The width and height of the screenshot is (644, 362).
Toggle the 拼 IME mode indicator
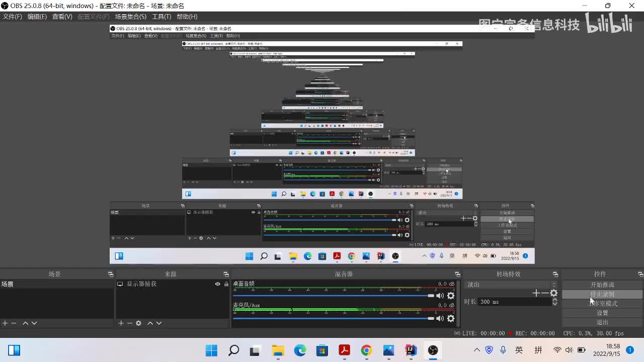coord(538,350)
